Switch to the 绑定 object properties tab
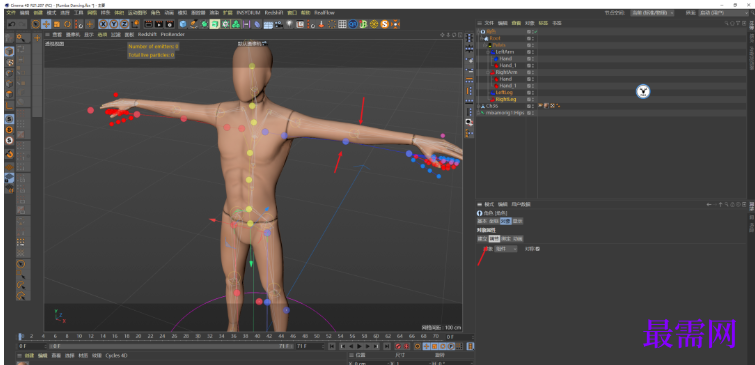 506,238
